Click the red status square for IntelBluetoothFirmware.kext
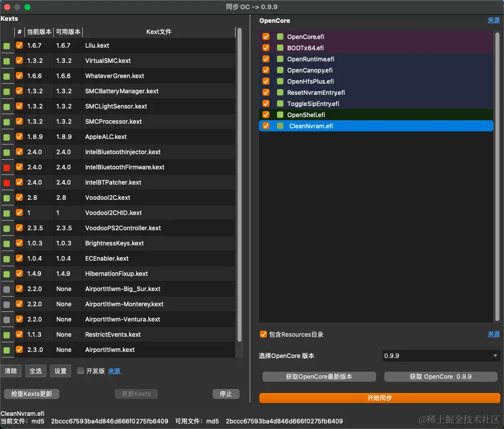504x429 pixels. click(7, 167)
